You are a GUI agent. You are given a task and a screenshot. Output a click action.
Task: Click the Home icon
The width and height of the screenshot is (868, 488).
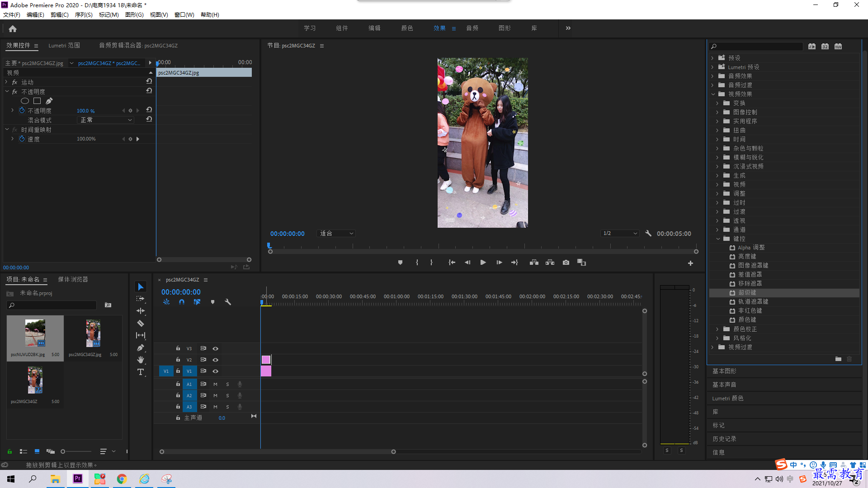pos(13,28)
